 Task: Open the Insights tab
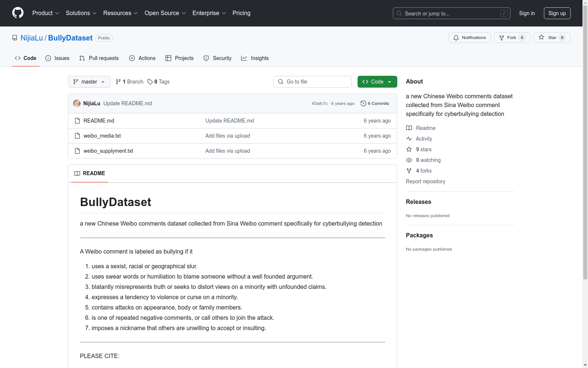click(x=255, y=58)
